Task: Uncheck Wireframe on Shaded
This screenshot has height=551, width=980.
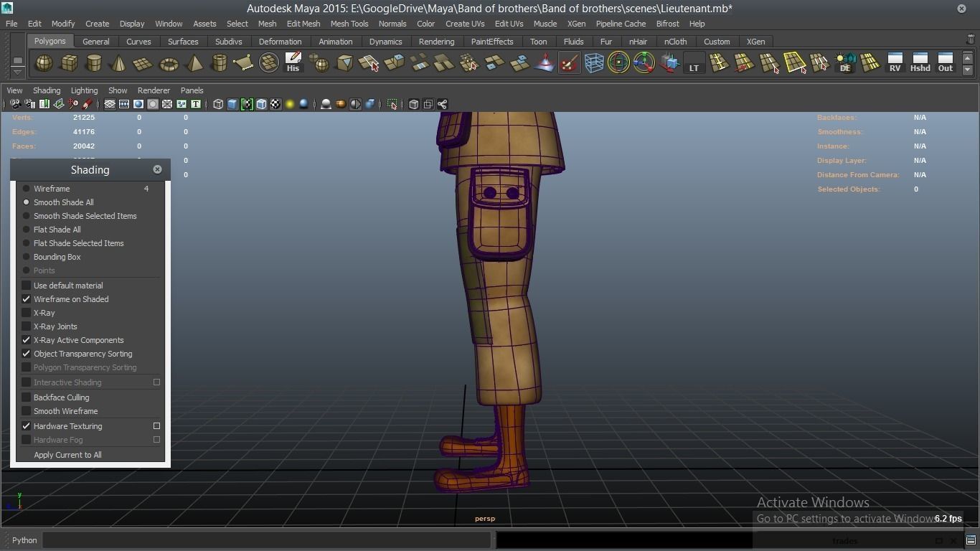Action: pyautogui.click(x=26, y=299)
